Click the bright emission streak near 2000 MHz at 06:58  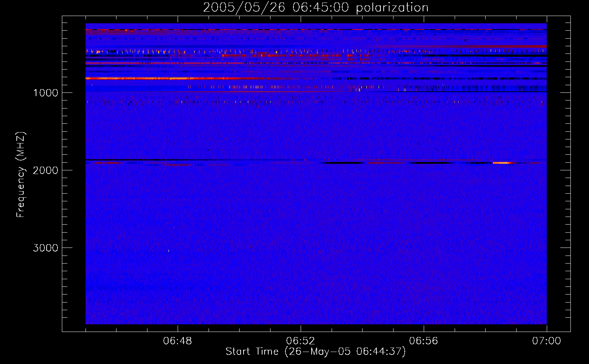click(502, 163)
